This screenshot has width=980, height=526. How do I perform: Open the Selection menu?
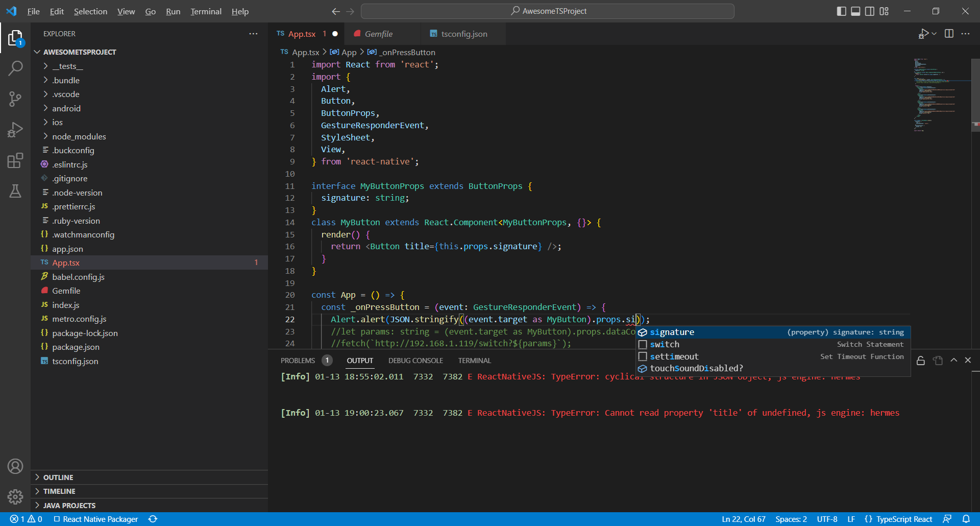tap(90, 11)
